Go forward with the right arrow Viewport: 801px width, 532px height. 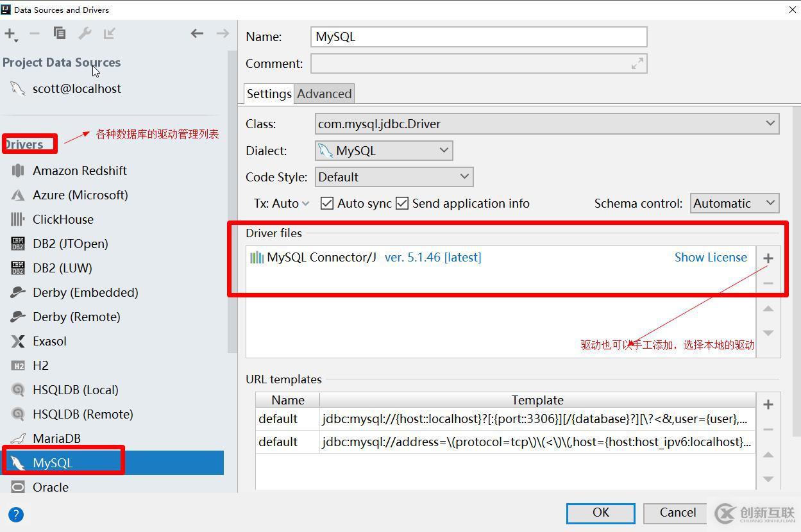point(223,33)
